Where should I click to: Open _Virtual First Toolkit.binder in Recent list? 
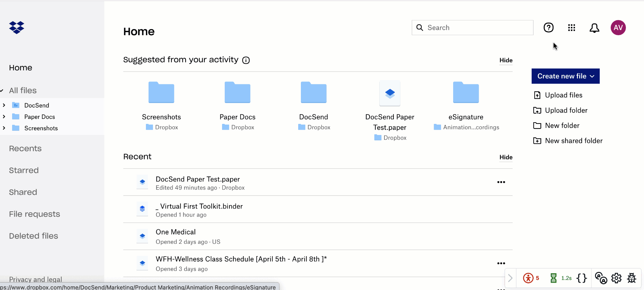[199, 206]
